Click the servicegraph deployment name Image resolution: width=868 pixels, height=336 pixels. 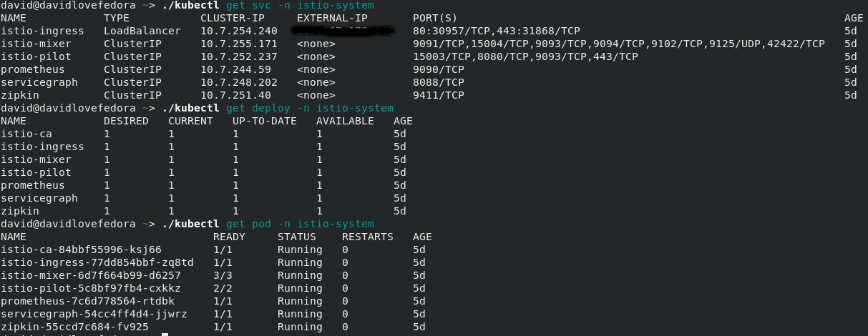tap(39, 198)
